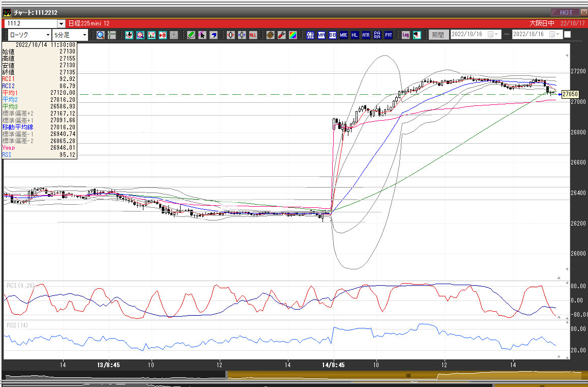Click the small triangle at top of price axis

pyautogui.click(x=567, y=56)
